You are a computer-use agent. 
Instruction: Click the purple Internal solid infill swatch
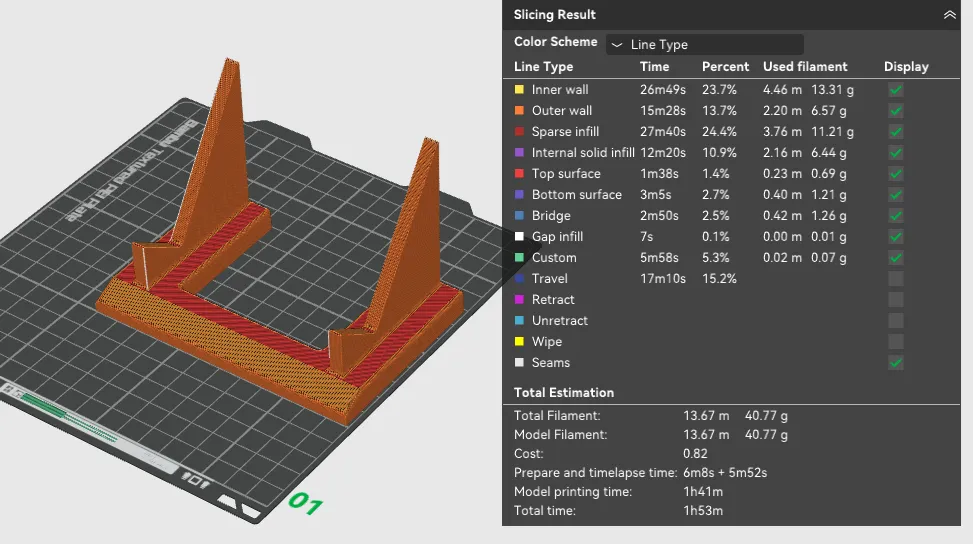pyautogui.click(x=519, y=153)
